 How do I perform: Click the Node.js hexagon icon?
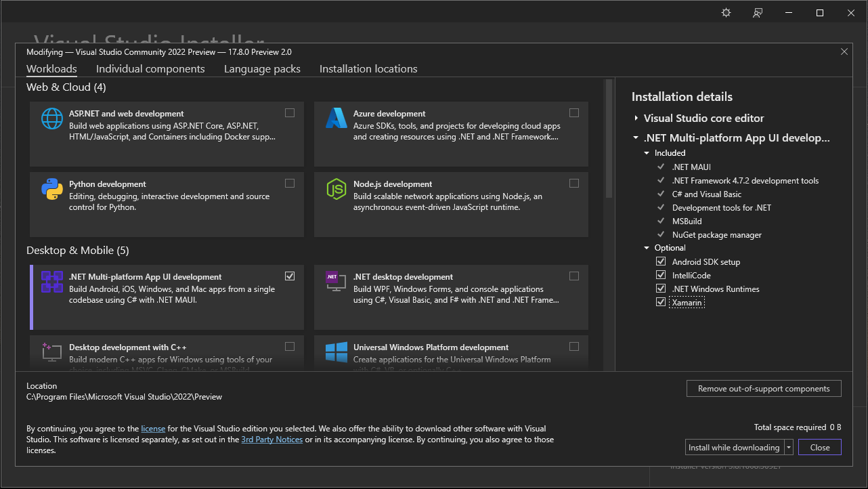(337, 189)
